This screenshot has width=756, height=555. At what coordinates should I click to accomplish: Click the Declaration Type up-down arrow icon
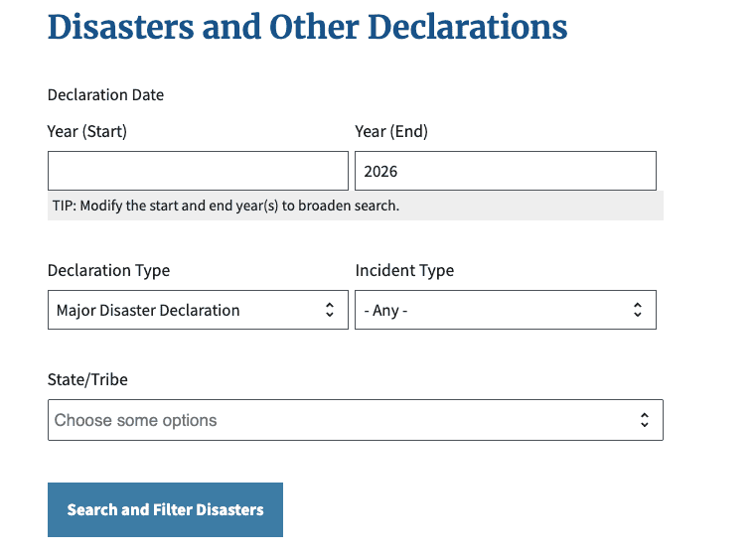pyautogui.click(x=330, y=310)
